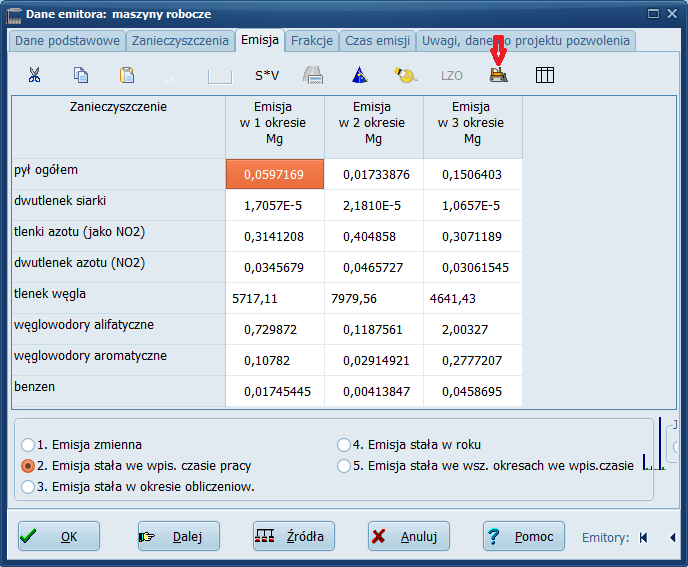This screenshot has width=688, height=567.
Task: Click the Dalej button
Action: [179, 536]
